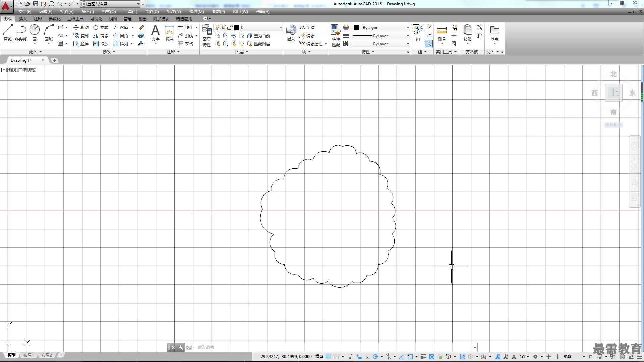Click the Plot/Print icon in quick access toolbar
This screenshot has height=362, width=644.
click(52, 4)
